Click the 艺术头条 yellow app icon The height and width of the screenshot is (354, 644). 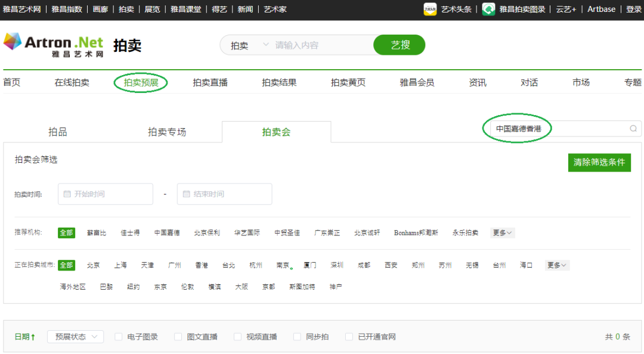click(x=430, y=9)
